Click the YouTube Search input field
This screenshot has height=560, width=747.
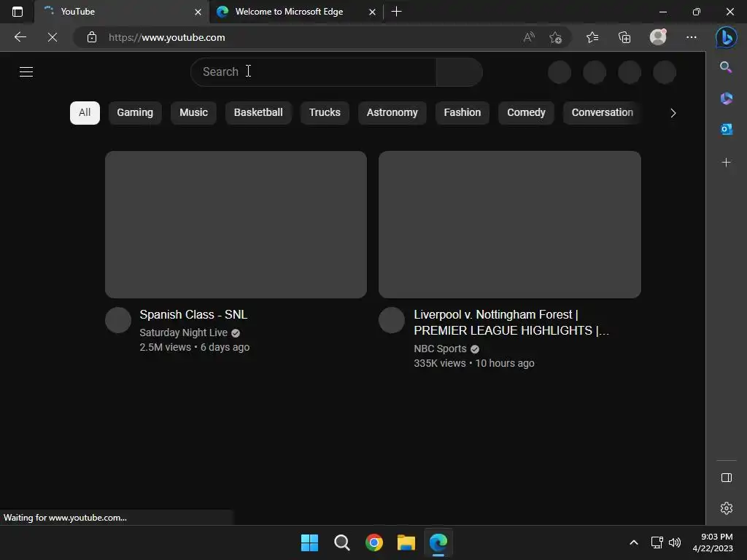(x=314, y=72)
